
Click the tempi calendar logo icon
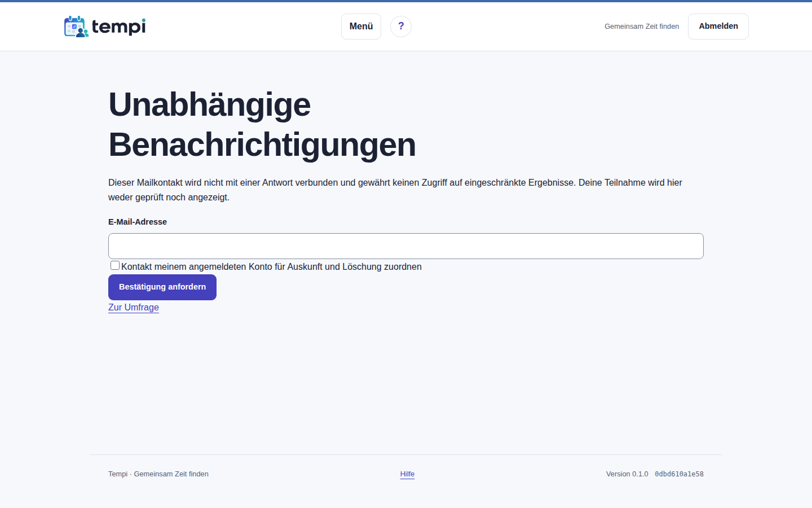[76, 27]
